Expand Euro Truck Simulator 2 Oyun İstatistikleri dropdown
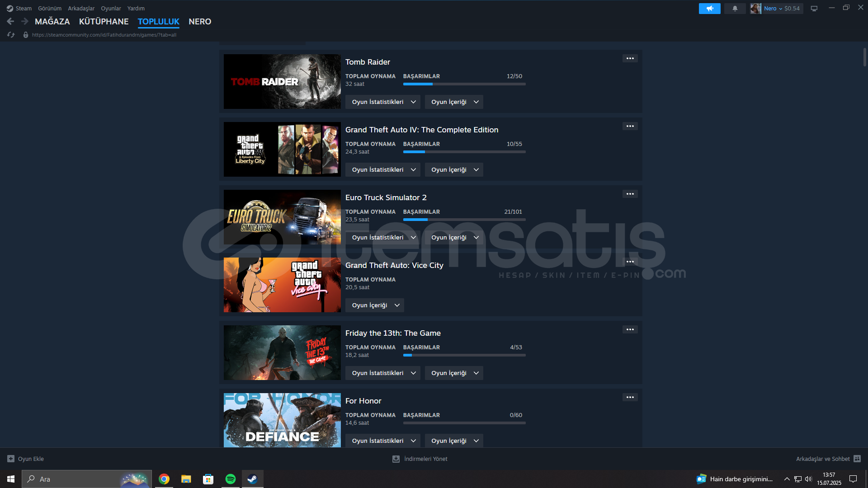Image resolution: width=868 pixels, height=488 pixels. pos(383,237)
